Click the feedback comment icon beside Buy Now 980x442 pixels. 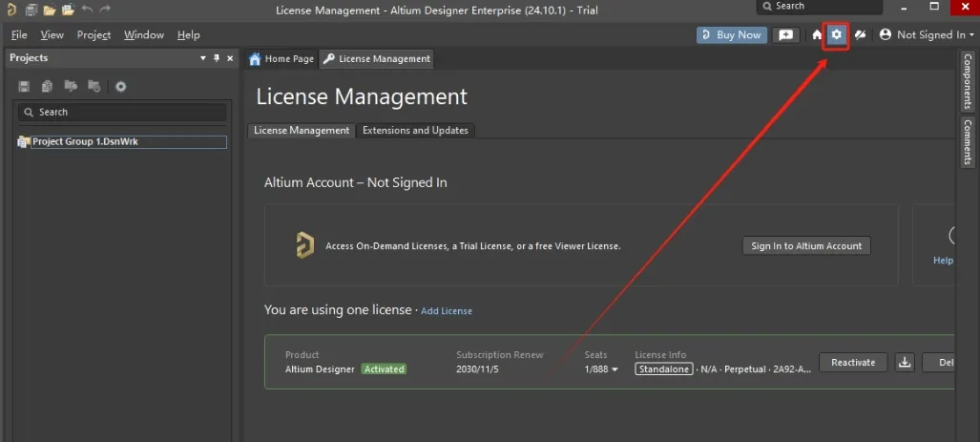[785, 35]
